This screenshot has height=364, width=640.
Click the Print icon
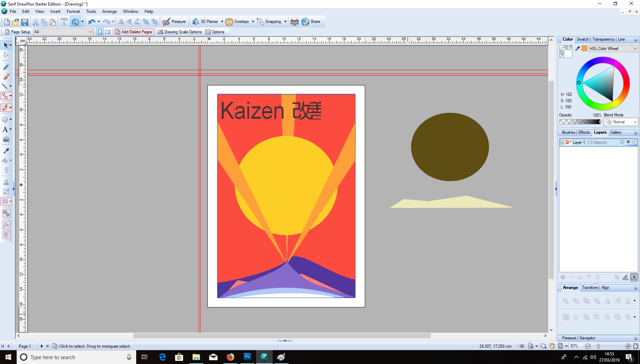coord(294,22)
